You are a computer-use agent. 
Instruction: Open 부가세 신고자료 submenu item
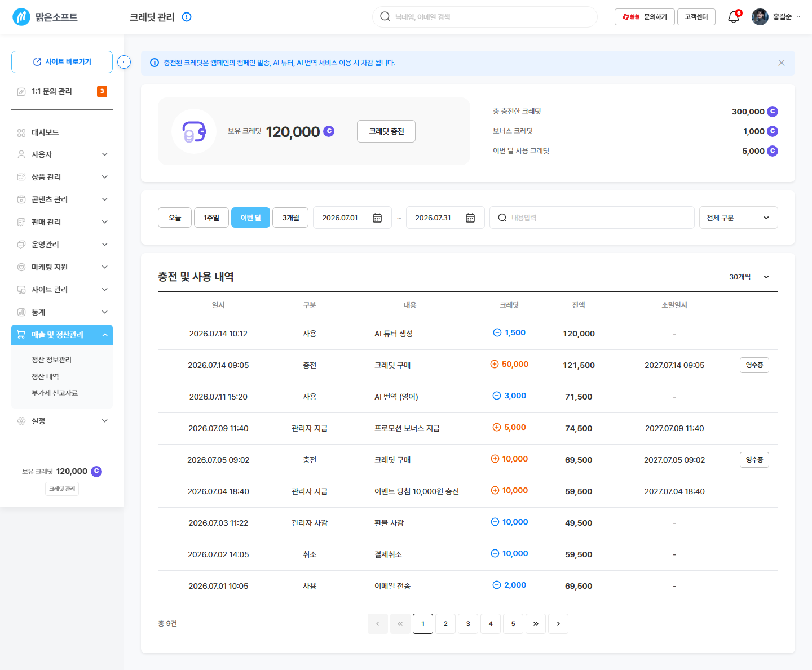(x=55, y=393)
